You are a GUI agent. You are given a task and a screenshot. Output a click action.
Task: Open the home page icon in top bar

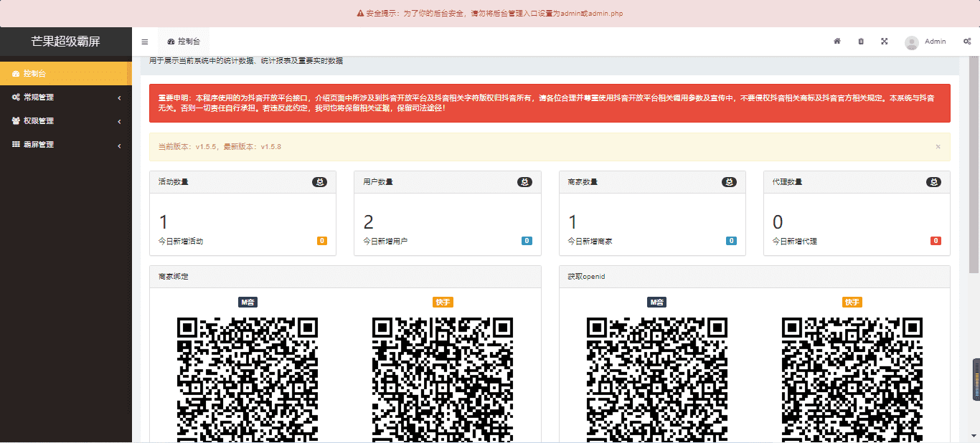(x=837, y=42)
